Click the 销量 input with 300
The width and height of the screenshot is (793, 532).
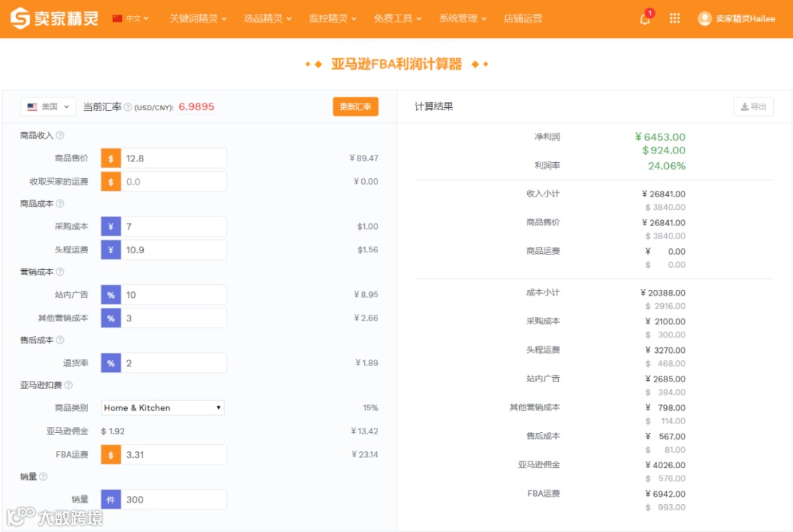coord(173,499)
